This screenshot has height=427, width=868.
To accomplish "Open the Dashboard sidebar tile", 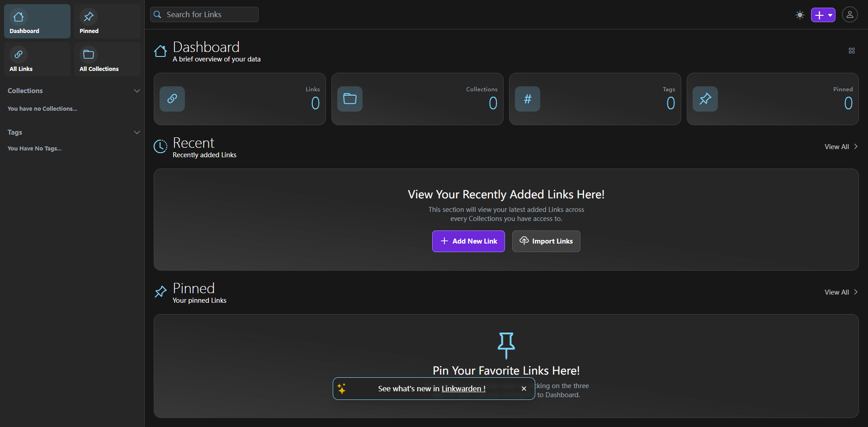I will tap(37, 21).
